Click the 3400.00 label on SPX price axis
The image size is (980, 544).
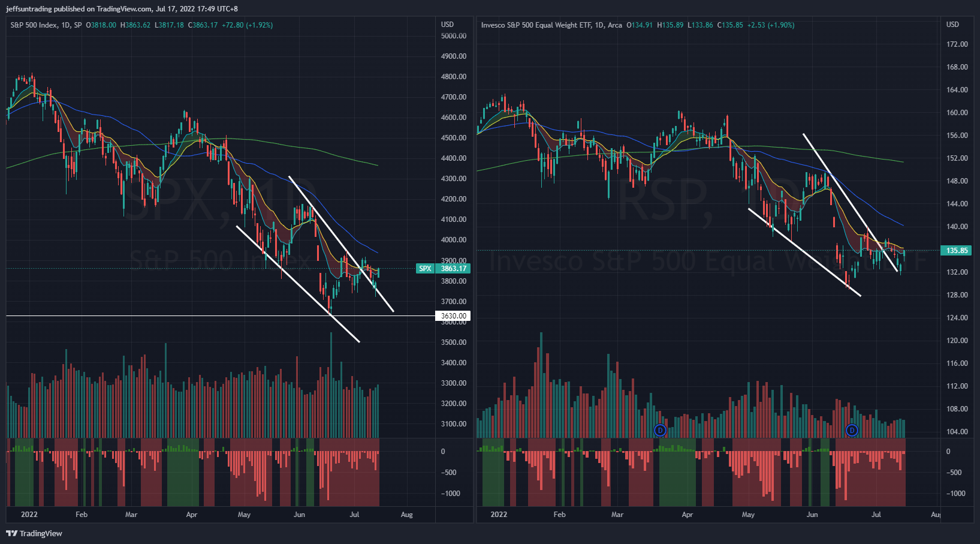coord(453,363)
